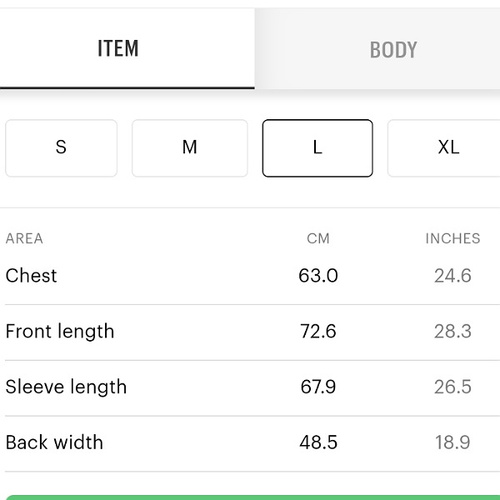
Task: Select the Chest row label
Action: (x=31, y=276)
